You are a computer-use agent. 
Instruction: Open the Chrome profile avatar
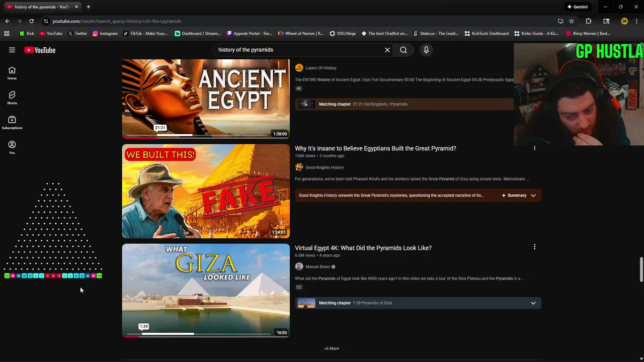624,21
